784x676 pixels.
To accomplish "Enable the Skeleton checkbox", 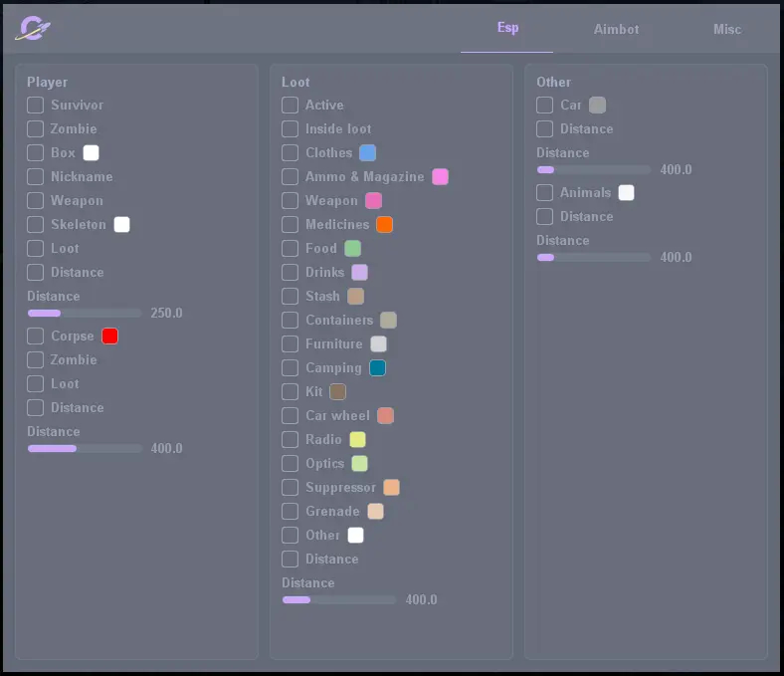I will tap(36, 224).
